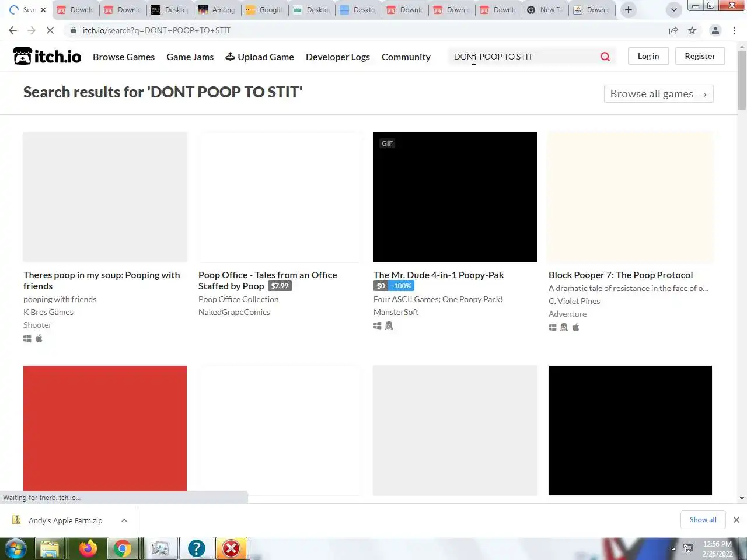Open Theres poop in my soup game title
The width and height of the screenshot is (747, 560).
coord(102,281)
